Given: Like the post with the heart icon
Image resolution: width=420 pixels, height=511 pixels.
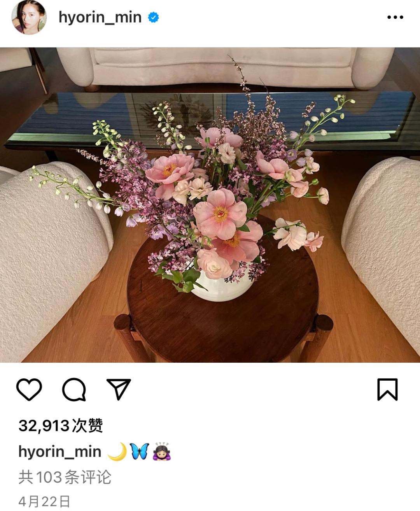Looking at the screenshot, I should click(x=29, y=389).
